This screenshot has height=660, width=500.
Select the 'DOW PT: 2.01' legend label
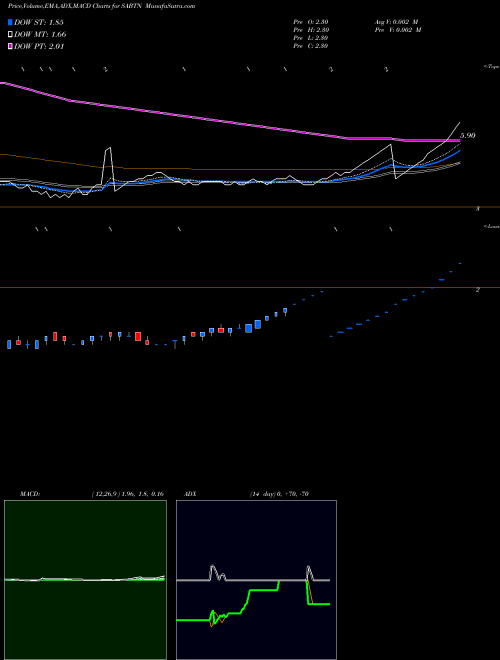(x=39, y=47)
